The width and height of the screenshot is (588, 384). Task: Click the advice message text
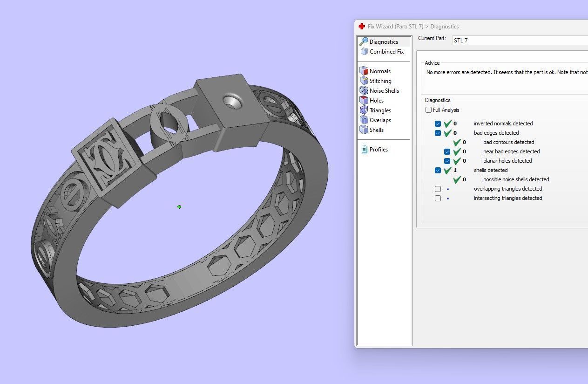coord(507,72)
